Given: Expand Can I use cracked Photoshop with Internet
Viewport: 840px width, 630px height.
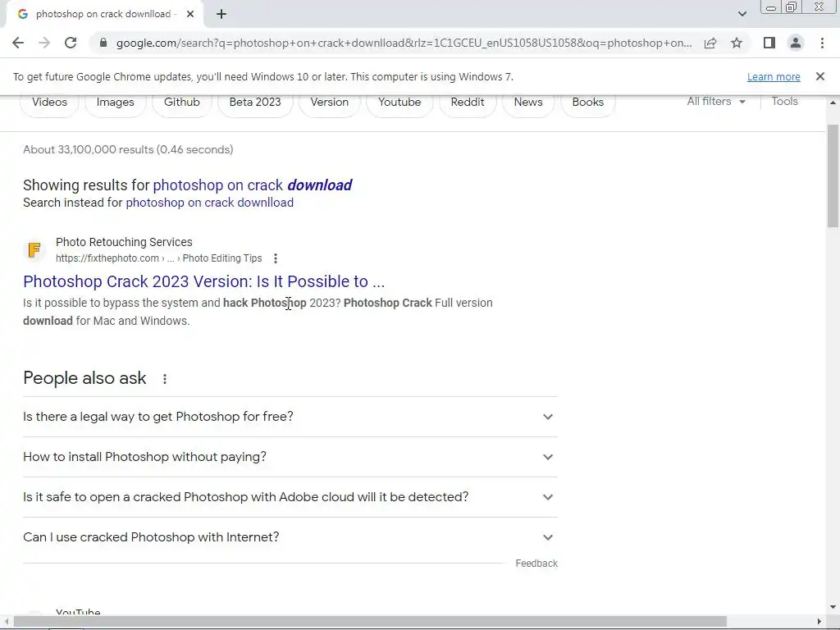Looking at the screenshot, I should point(290,537).
